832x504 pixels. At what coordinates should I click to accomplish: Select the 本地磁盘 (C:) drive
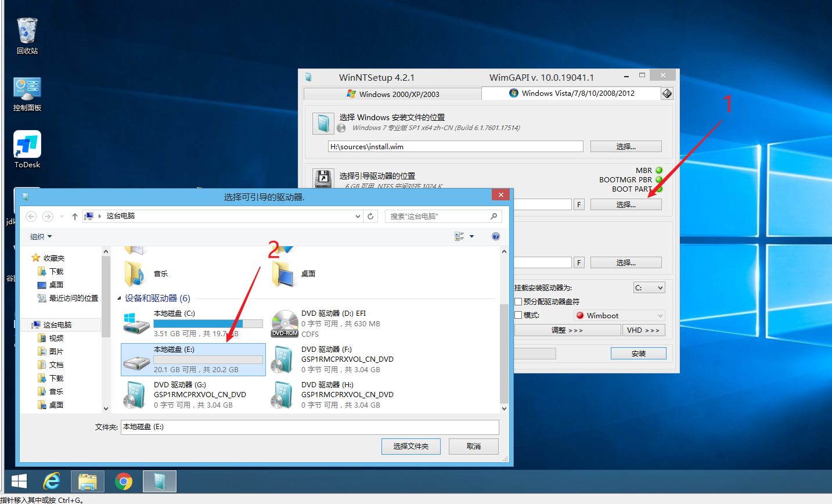pyautogui.click(x=193, y=323)
